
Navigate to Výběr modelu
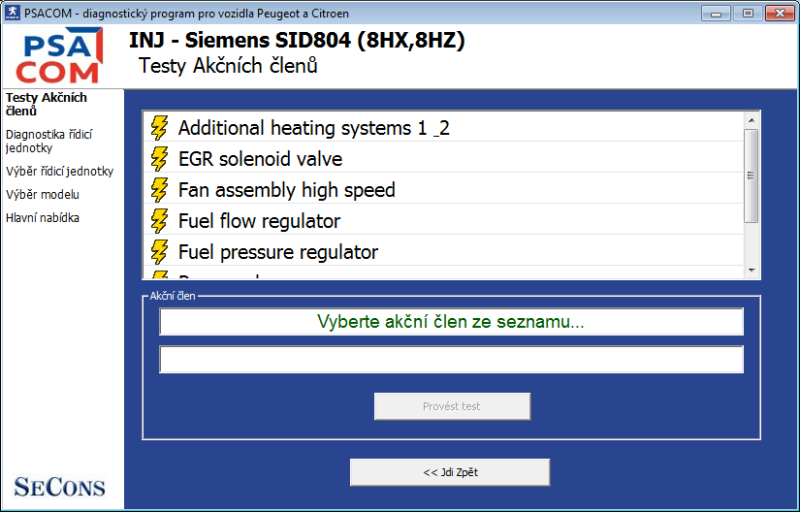coord(42,194)
